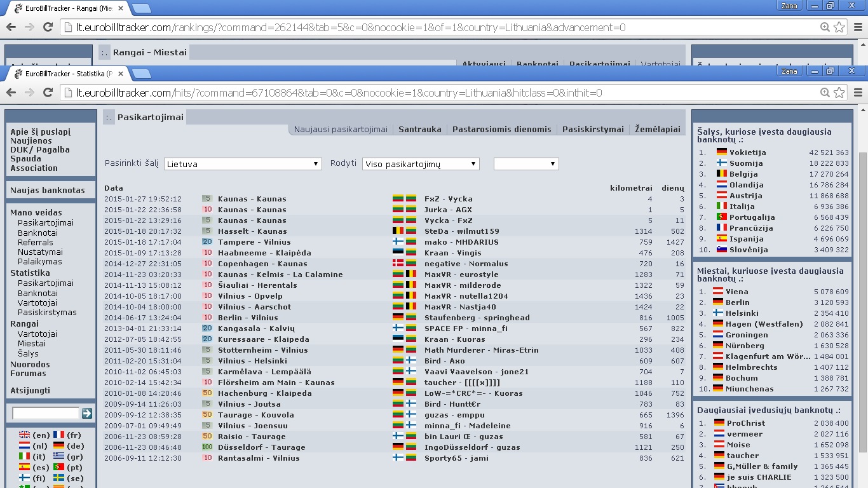The image size is (868, 488).
Task: Open zoom indicator in Statistika address bar
Action: [x=825, y=93]
